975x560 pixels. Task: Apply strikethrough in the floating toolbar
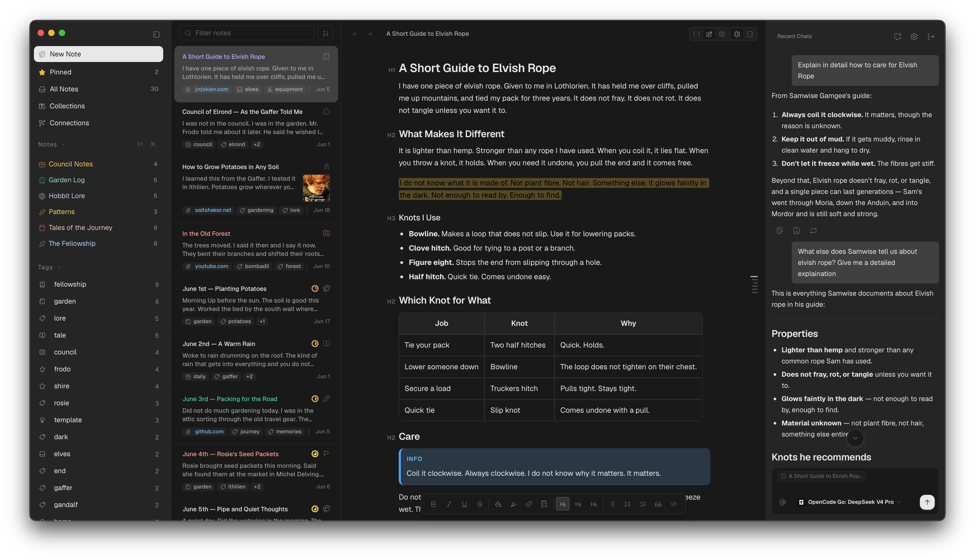click(480, 504)
